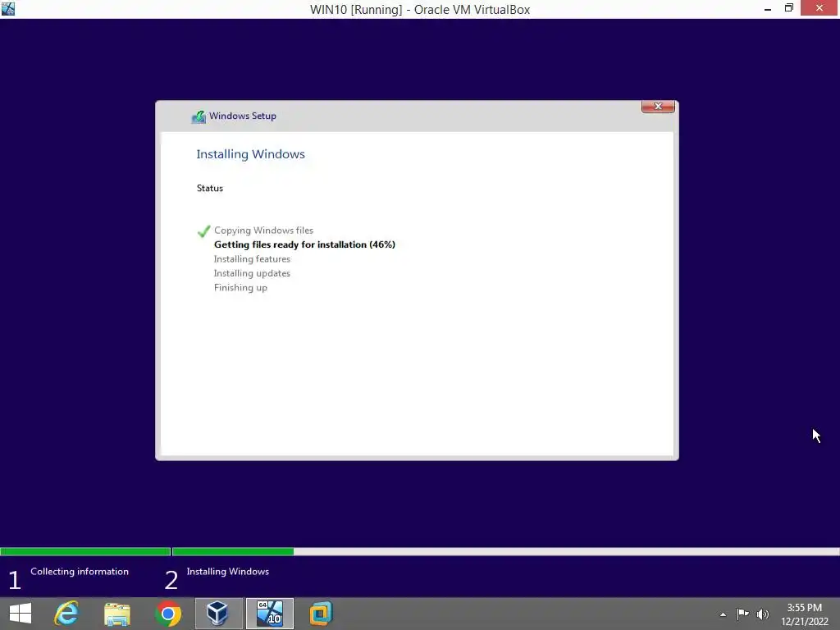Launch Internet Explorer from taskbar
Viewport: 840px width, 630px height.
(x=66, y=614)
